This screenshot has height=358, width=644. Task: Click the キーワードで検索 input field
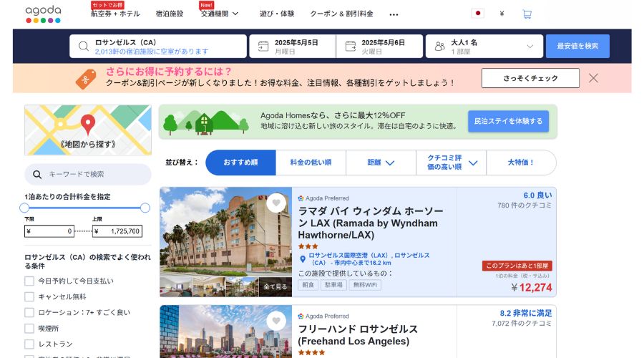tap(88, 174)
